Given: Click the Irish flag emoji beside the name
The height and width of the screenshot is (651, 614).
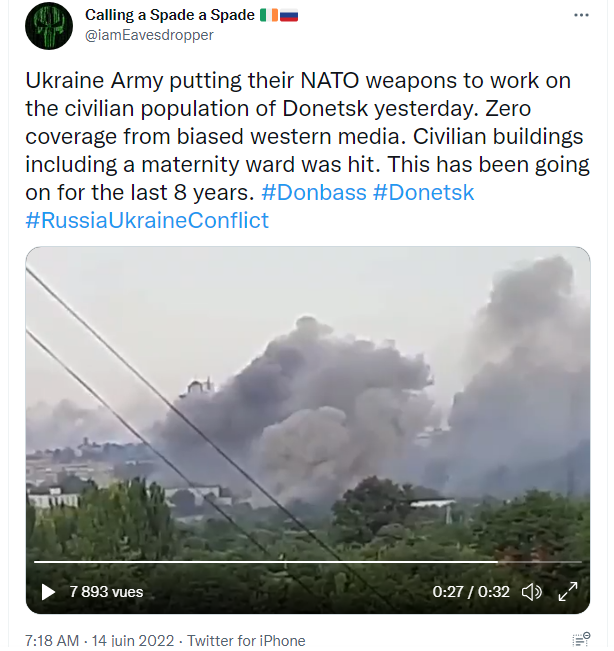Looking at the screenshot, I should (268, 15).
